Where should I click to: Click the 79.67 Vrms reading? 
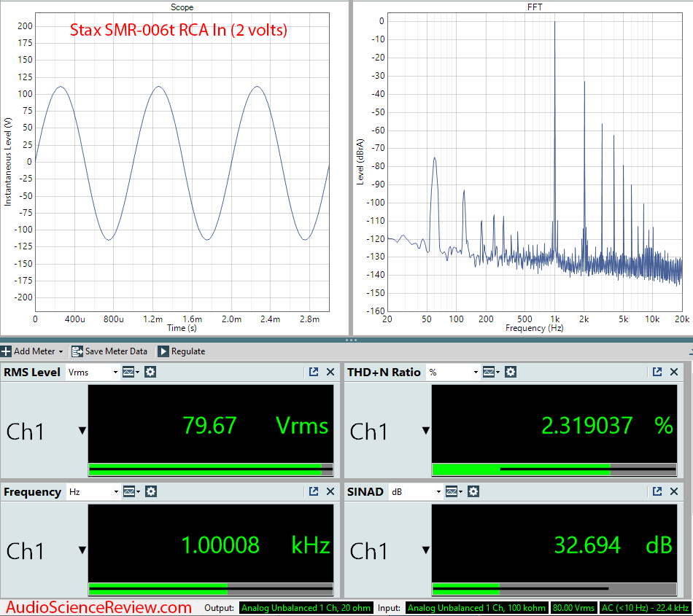point(255,426)
